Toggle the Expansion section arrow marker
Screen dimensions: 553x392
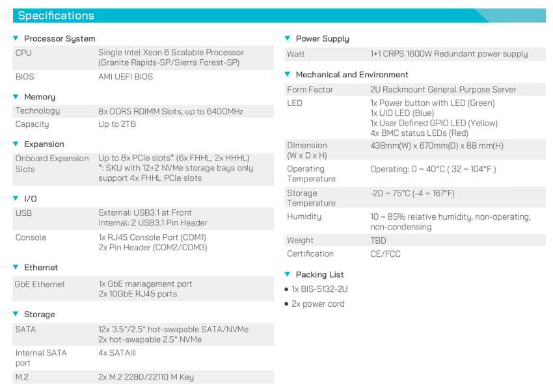(x=16, y=144)
